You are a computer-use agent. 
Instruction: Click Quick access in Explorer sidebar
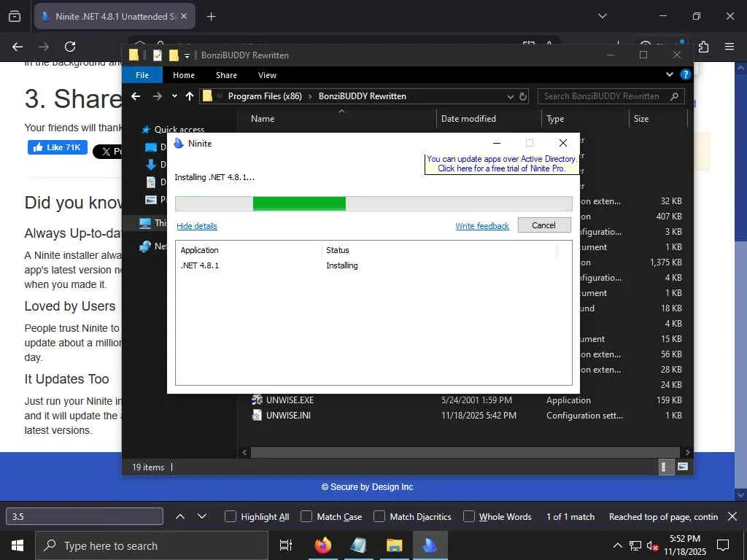tap(179, 130)
